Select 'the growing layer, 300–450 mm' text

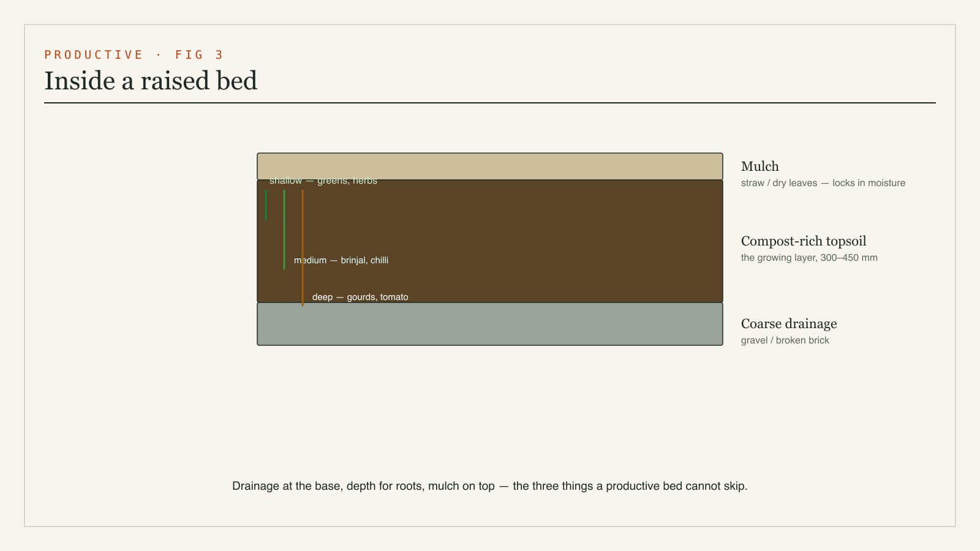[x=809, y=258]
